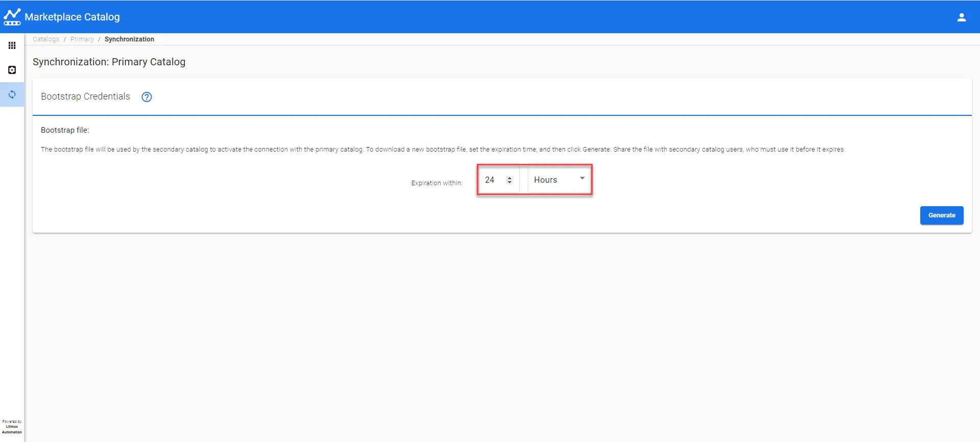Viewport: 980px width, 442px height.
Task: Click the expiration value field showing 24
Action: click(x=499, y=180)
